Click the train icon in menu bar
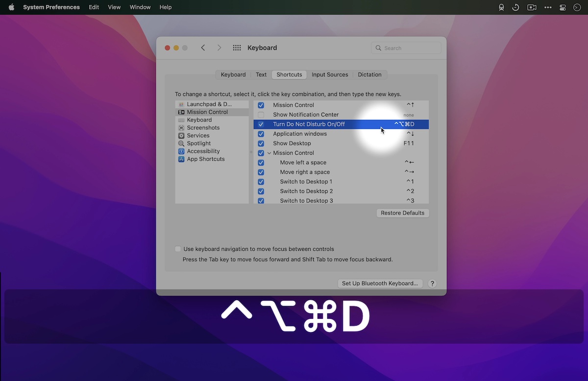 (x=501, y=7)
